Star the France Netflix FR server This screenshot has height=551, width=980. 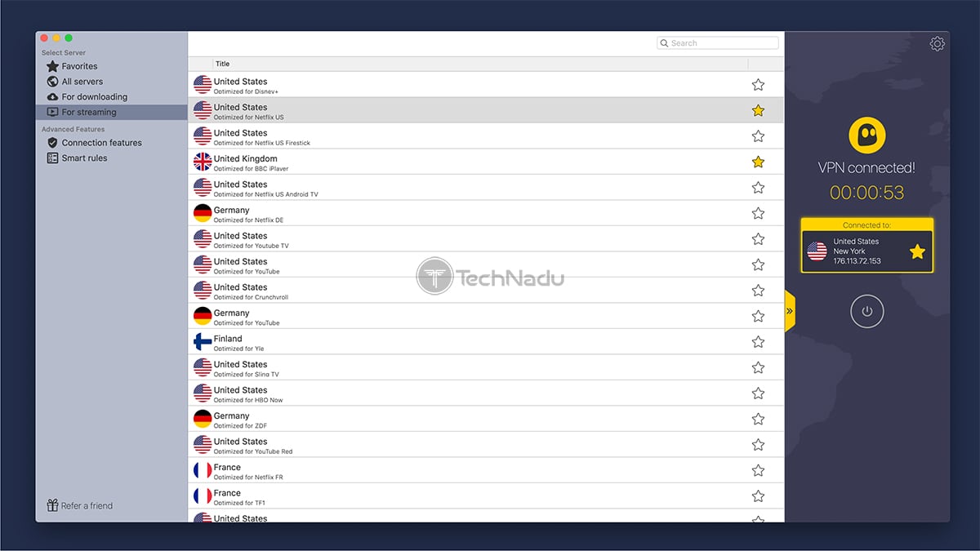pyautogui.click(x=758, y=470)
